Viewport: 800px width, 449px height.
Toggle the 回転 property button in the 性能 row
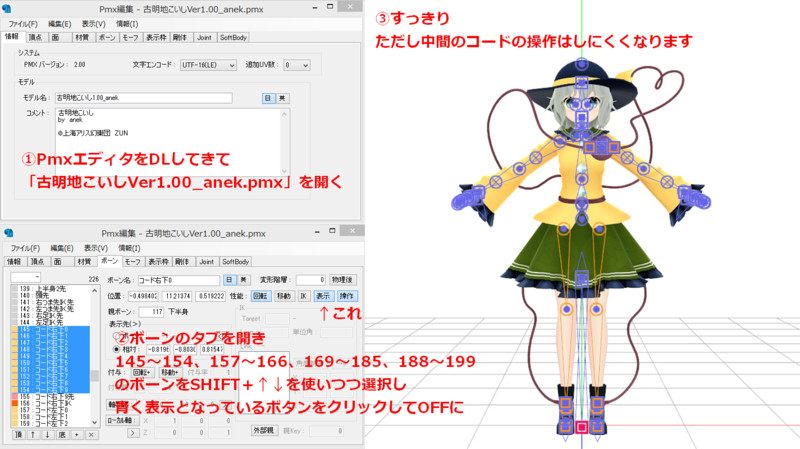point(261,296)
